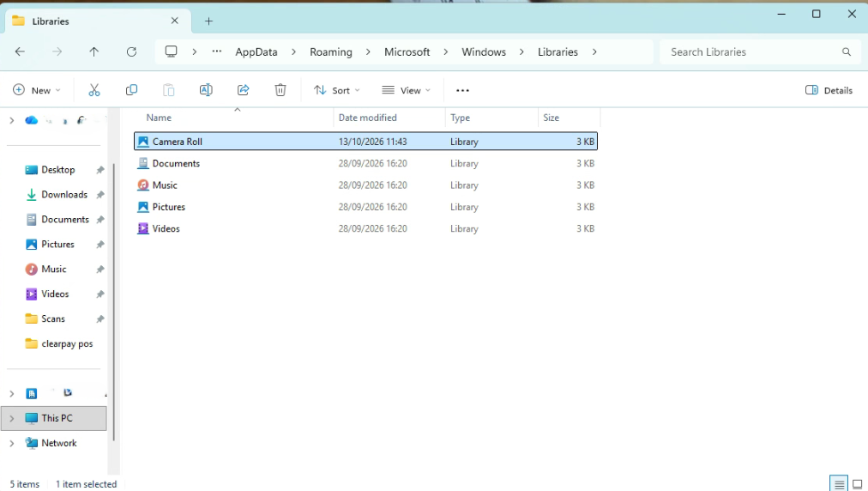868x491 pixels.
Task: Close the Libraries tab
Action: 175,21
